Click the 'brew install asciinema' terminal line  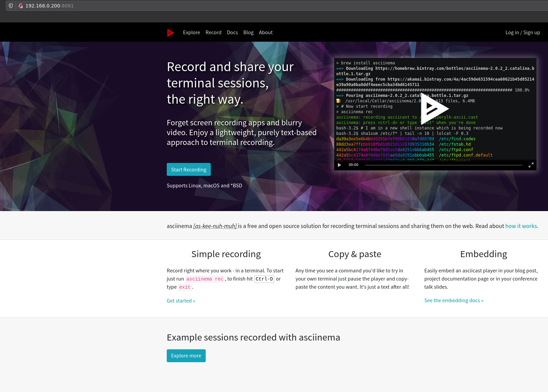[x=366, y=63]
